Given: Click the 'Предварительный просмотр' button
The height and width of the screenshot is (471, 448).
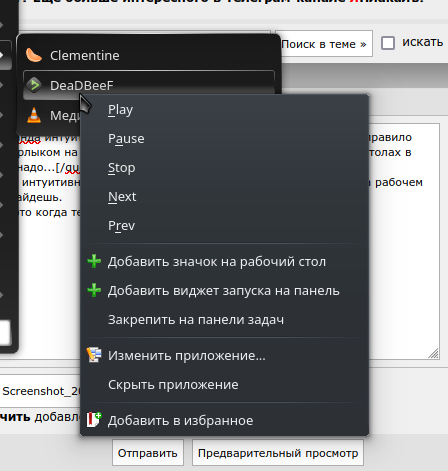Looking at the screenshot, I should pyautogui.click(x=278, y=453).
